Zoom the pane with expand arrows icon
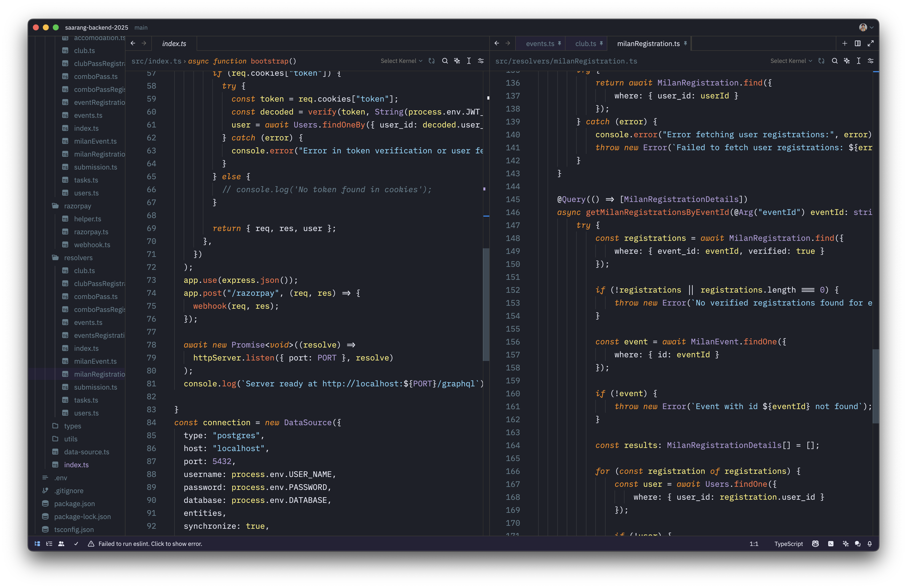This screenshot has width=907, height=588. coord(870,44)
